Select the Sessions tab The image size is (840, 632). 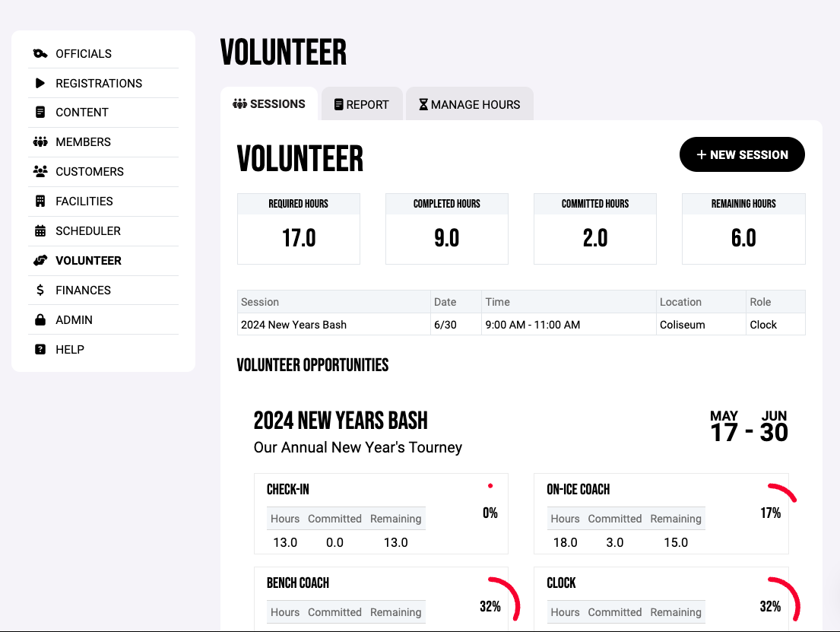pos(269,104)
